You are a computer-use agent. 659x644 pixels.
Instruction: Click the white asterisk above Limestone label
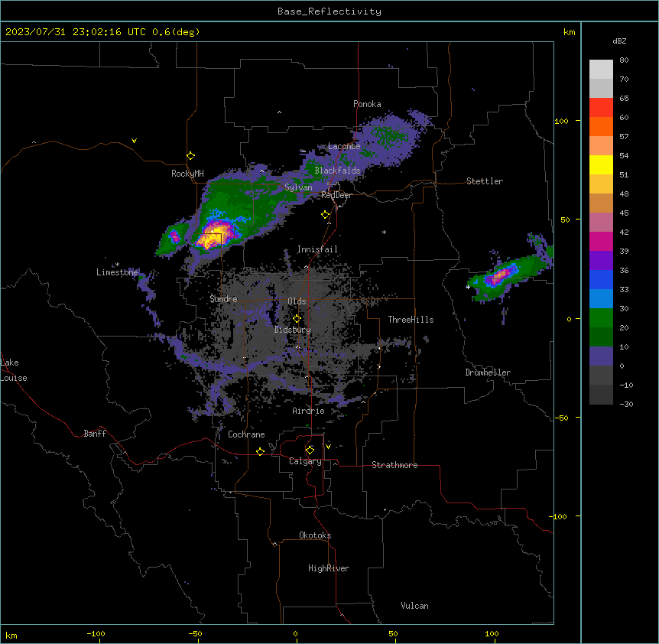117,265
